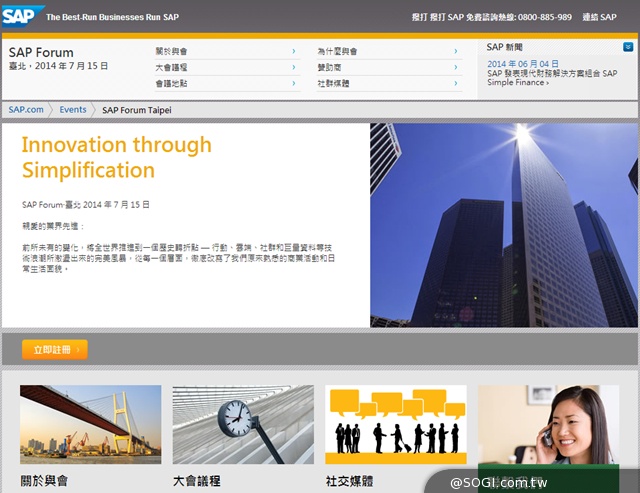
Task: Click the arrow beside 大會議程
Action: tap(293, 67)
